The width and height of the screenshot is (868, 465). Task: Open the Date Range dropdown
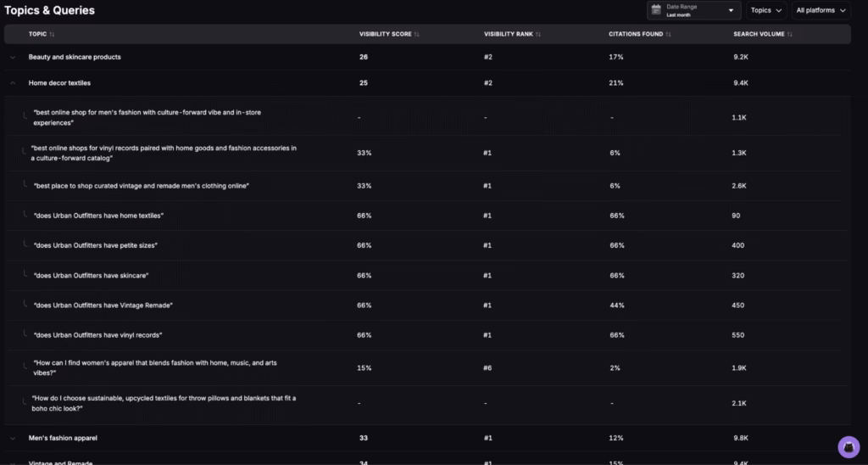(x=693, y=10)
